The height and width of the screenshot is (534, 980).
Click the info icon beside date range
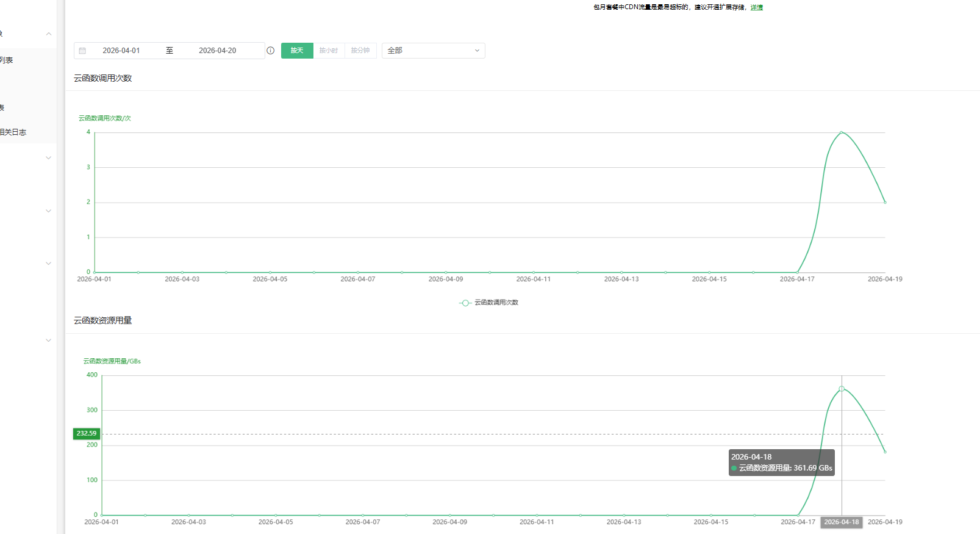[x=270, y=51]
